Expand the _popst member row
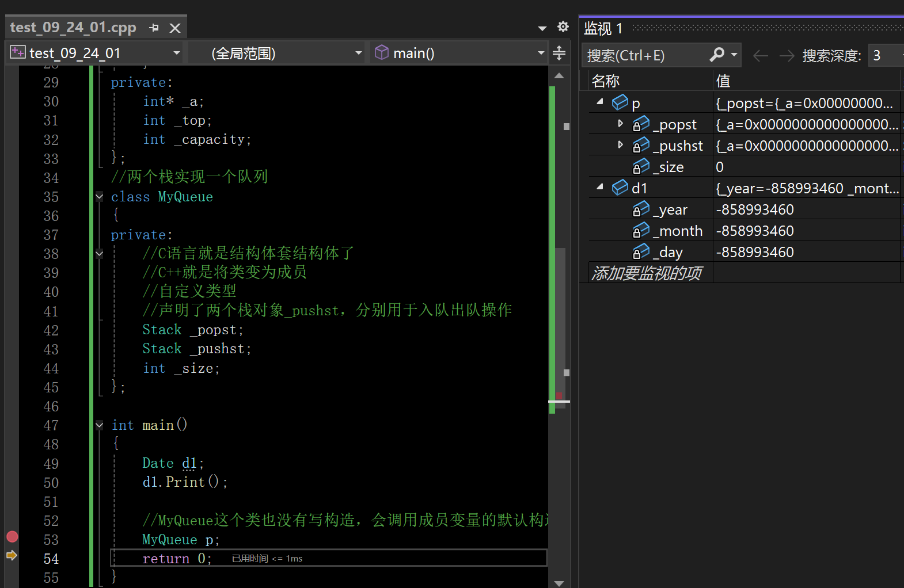The height and width of the screenshot is (588, 904). 620,123
